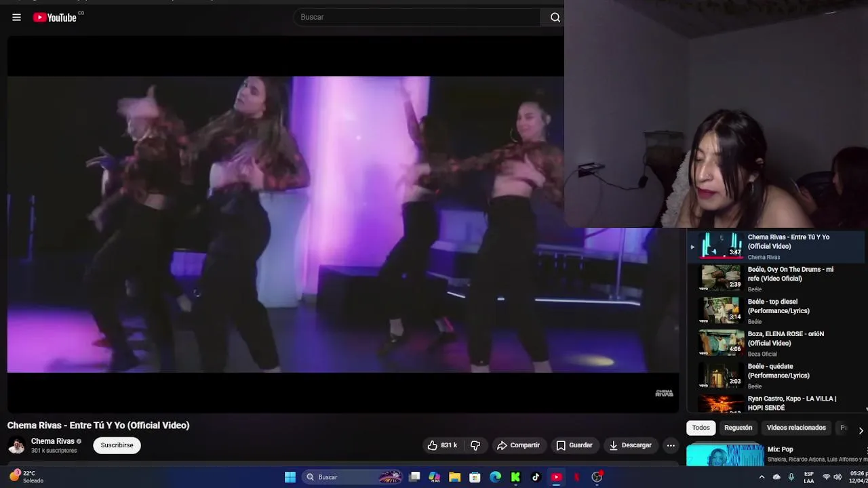Select the Videos relacionados filter chip

pos(796,428)
